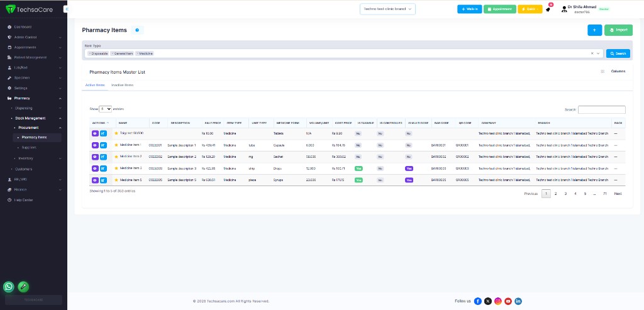The height and width of the screenshot is (310, 644).
Task: Click the green Import button
Action: [619, 30]
